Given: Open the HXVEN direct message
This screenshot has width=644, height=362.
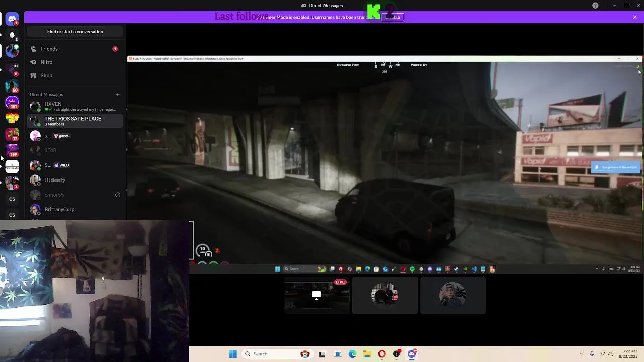Looking at the screenshot, I should coord(75,106).
